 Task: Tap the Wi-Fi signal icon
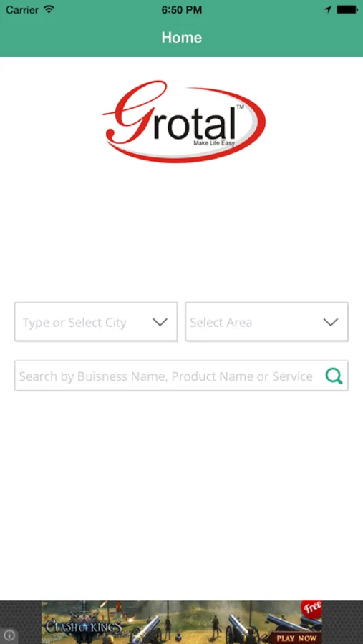pos(49,9)
